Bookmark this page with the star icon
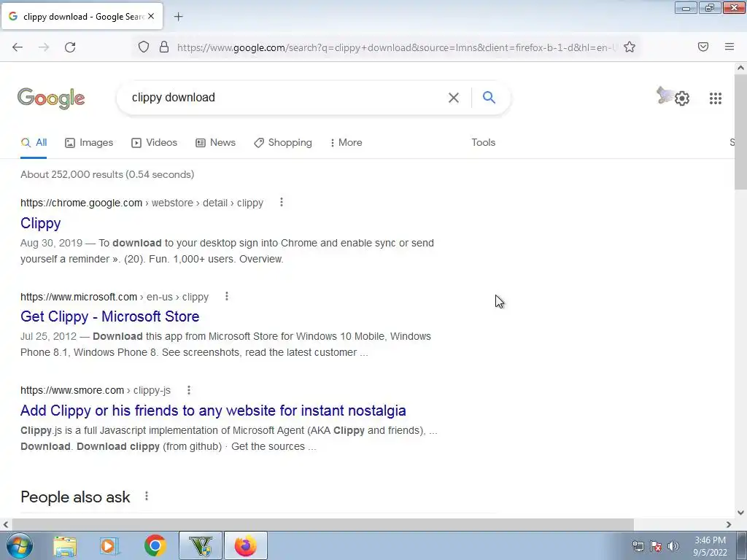 pos(630,47)
